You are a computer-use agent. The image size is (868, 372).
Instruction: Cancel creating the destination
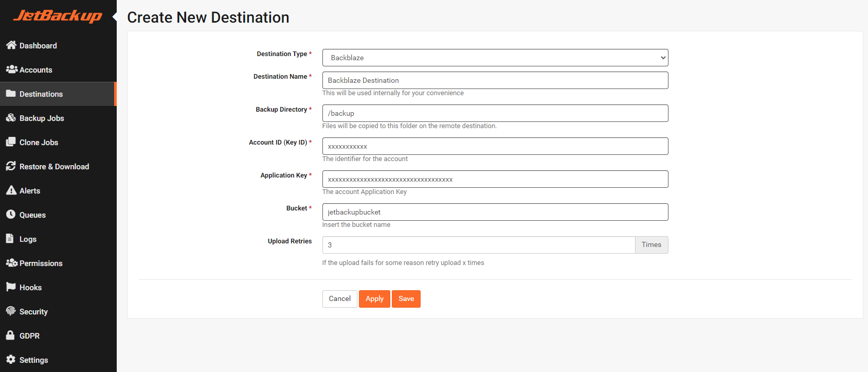pyautogui.click(x=339, y=299)
